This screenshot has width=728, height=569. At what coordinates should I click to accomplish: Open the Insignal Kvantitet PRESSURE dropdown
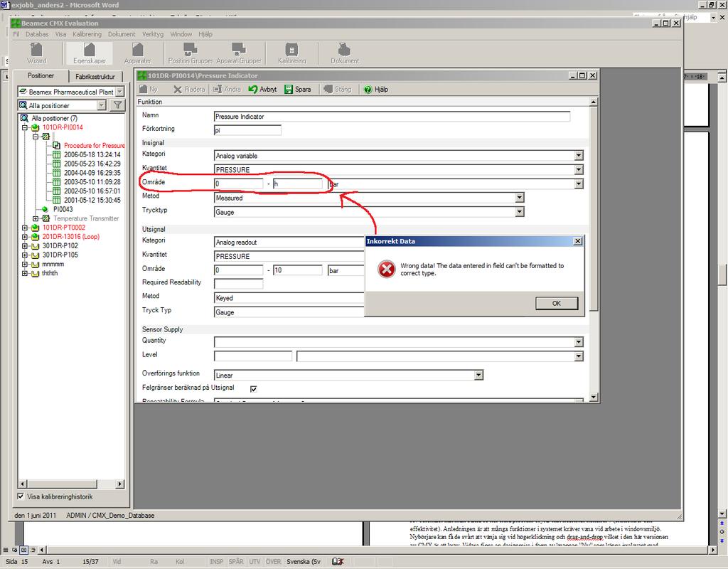click(x=579, y=169)
